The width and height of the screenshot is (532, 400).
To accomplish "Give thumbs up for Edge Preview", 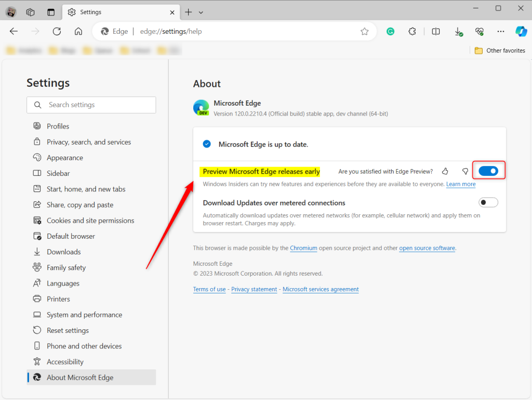I will [445, 171].
